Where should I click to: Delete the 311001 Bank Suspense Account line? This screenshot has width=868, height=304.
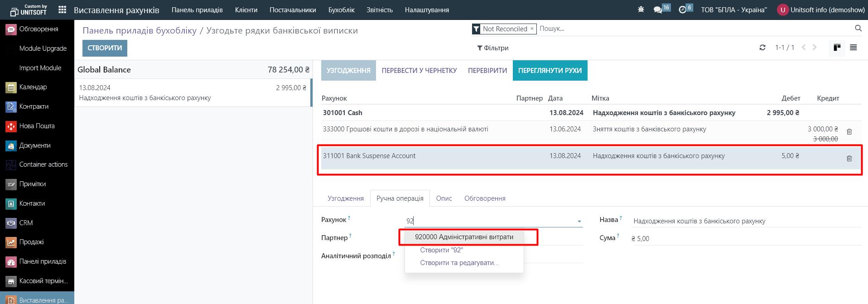[x=849, y=159]
